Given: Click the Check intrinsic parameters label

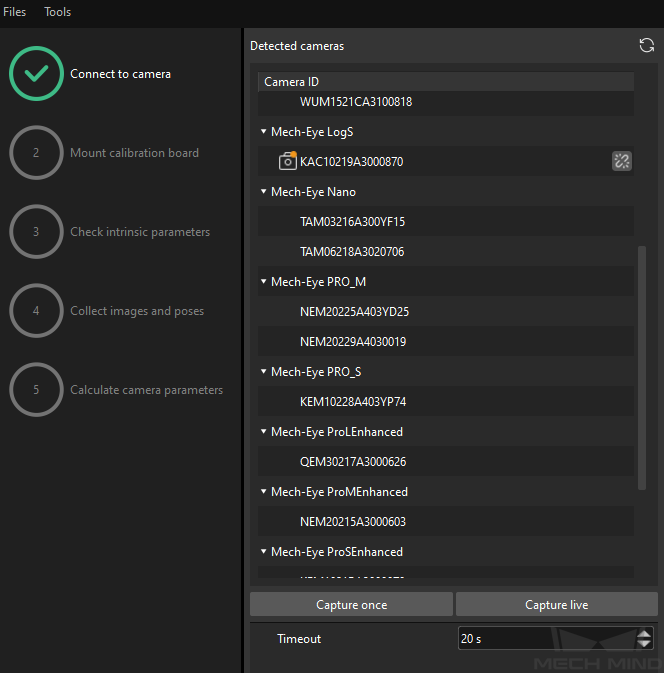Looking at the screenshot, I should [140, 232].
